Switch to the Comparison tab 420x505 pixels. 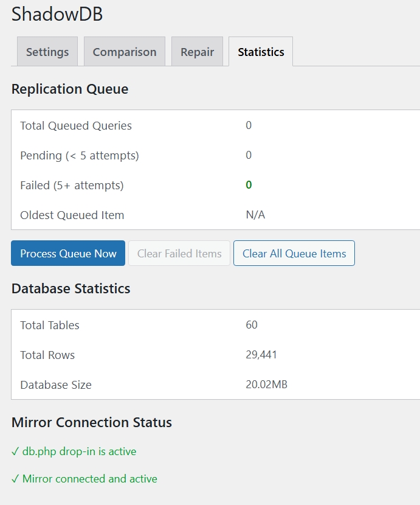click(x=125, y=52)
